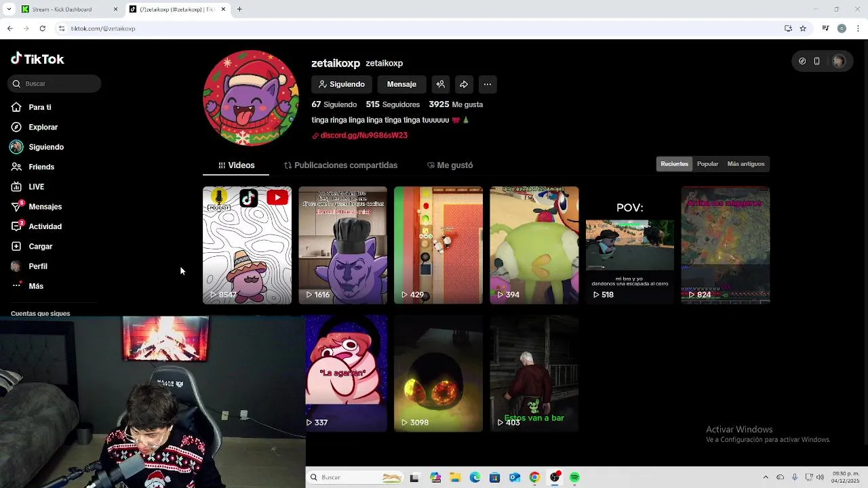Open Outlook from taskbar
868x488 pixels.
point(515,478)
